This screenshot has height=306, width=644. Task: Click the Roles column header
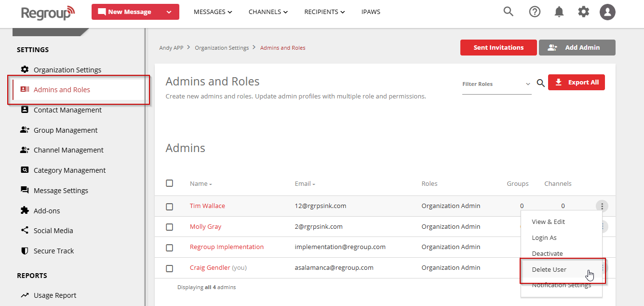click(x=429, y=183)
